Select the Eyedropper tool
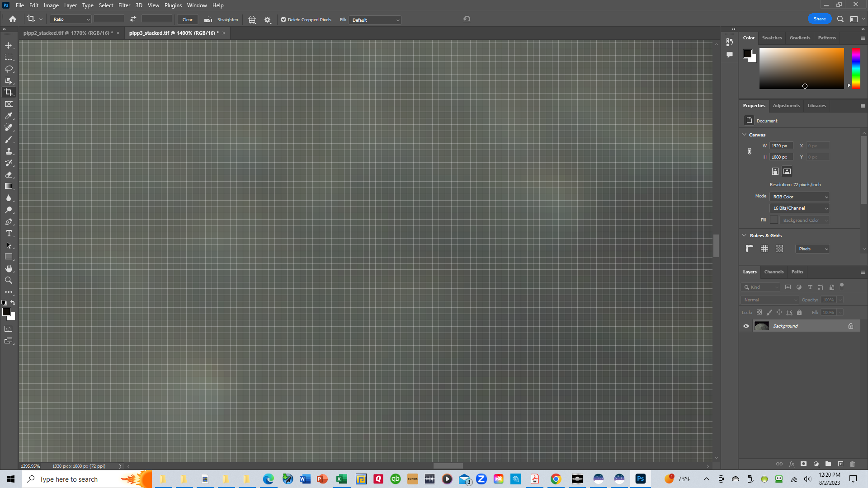Viewport: 868px width, 488px height. (x=9, y=116)
